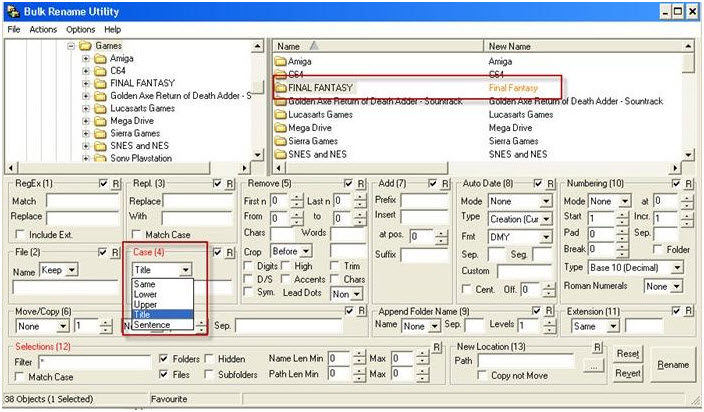Viewport: 704px width, 412px height.
Task: Open the Append Folder Name dropdown
Action: (x=434, y=326)
